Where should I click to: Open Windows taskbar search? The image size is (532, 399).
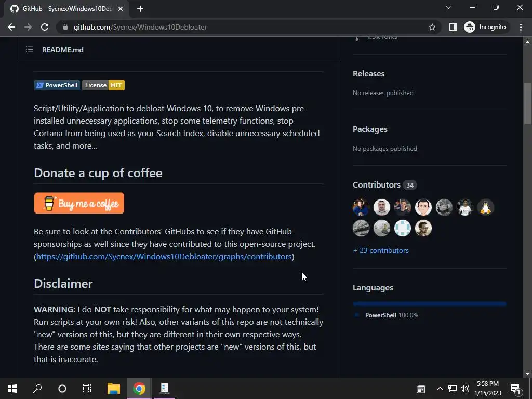click(x=37, y=389)
